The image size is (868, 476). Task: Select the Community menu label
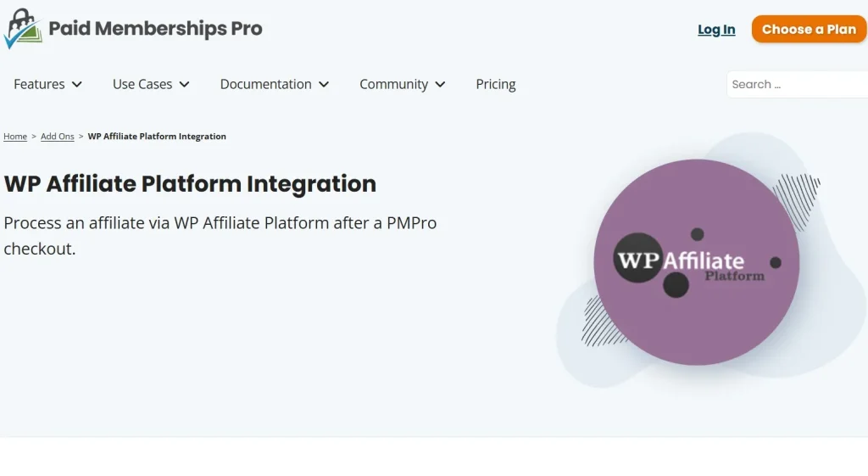point(393,84)
